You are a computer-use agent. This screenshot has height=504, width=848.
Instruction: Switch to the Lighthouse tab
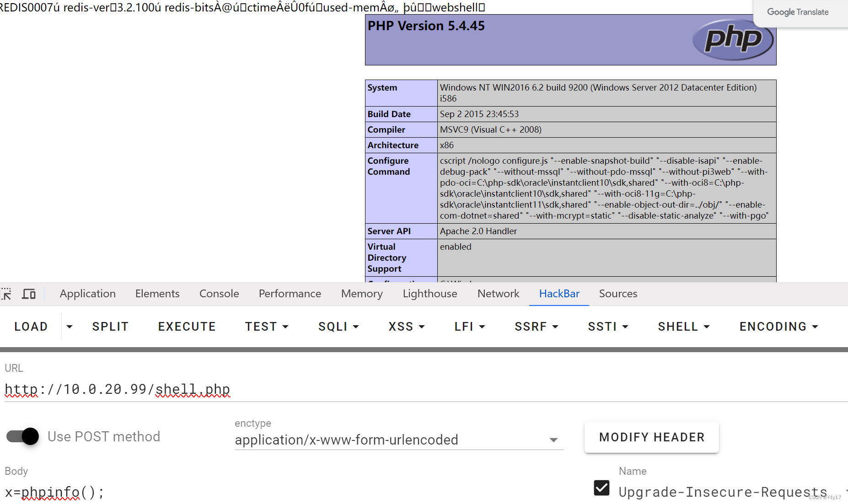click(x=430, y=294)
